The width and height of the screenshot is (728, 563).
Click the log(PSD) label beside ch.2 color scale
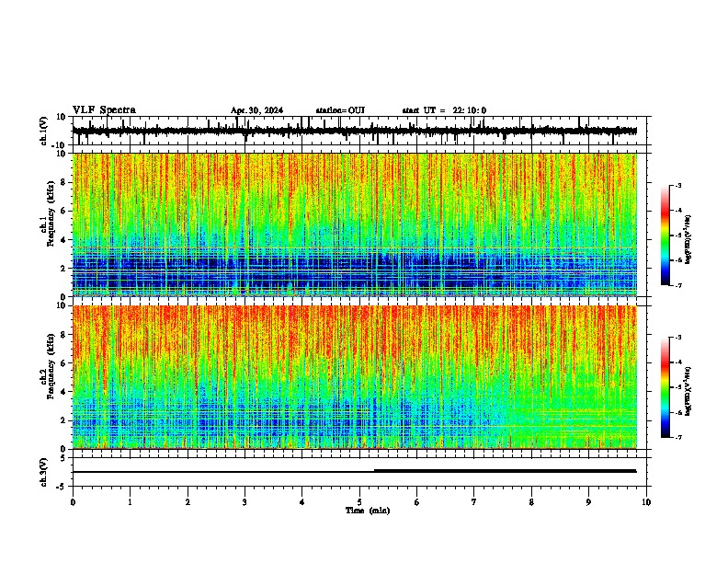[688, 391]
